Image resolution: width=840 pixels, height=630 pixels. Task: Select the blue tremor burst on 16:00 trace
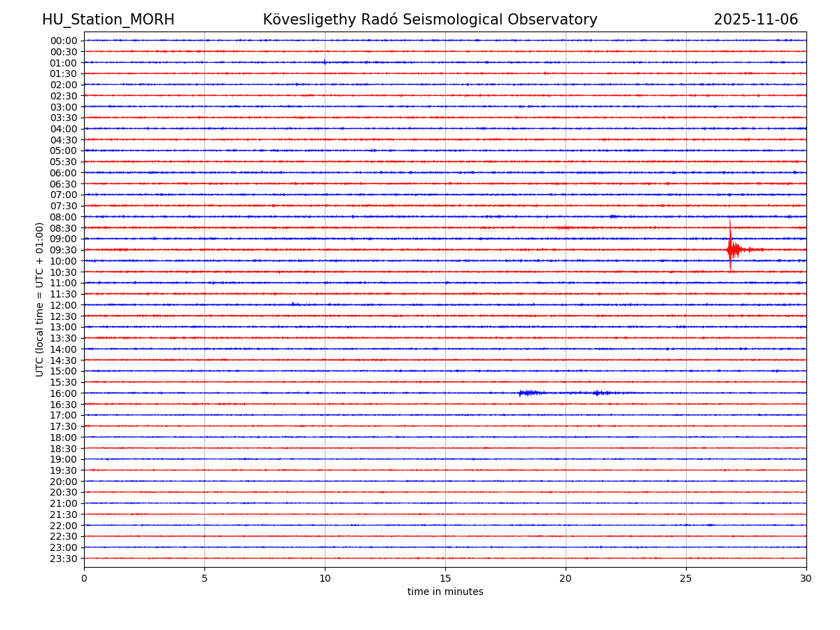coord(529,393)
